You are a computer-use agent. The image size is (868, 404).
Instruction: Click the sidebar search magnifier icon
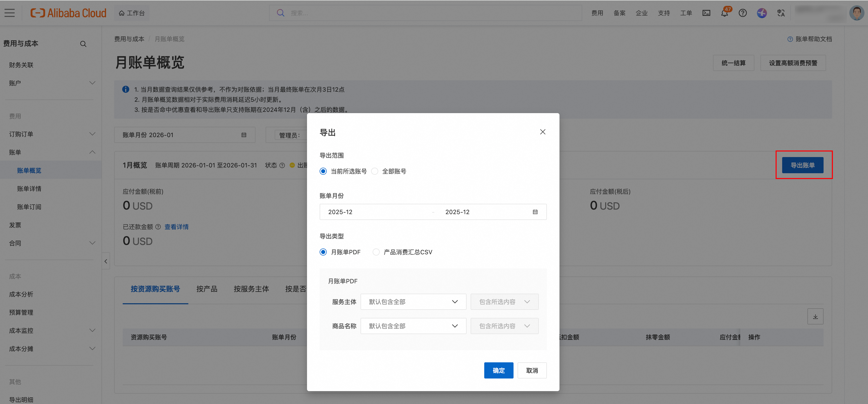tap(83, 44)
